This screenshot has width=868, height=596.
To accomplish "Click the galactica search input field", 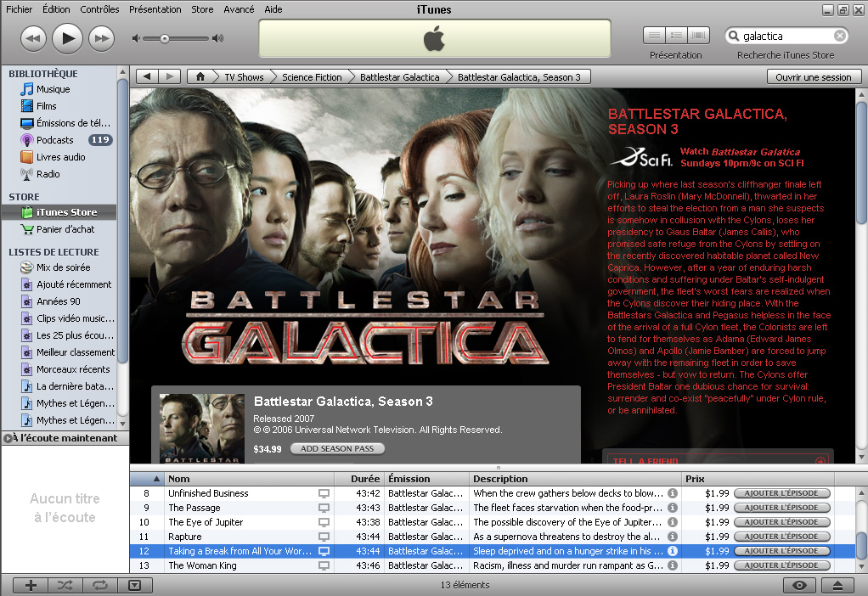I will click(x=786, y=36).
